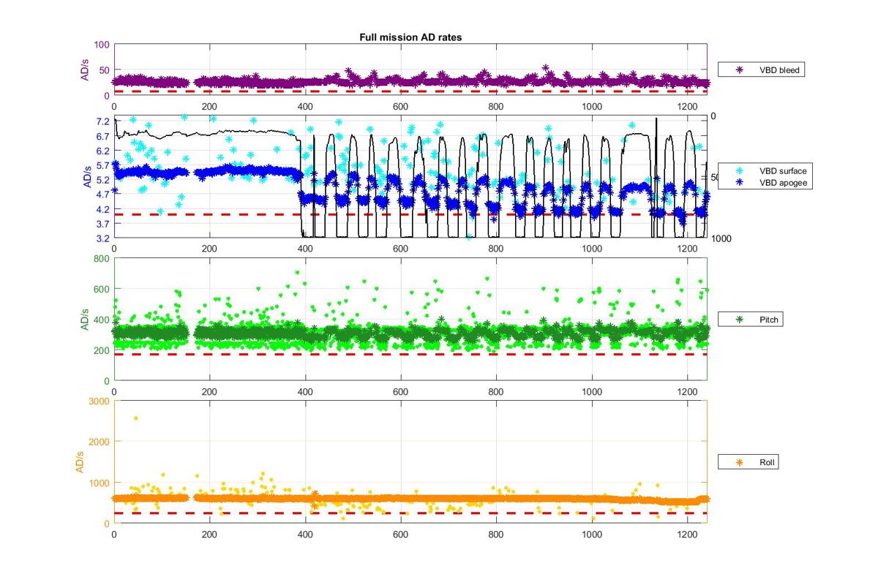Image resolution: width=878 pixels, height=588 pixels.
Task: Select the "VBD surface" legend label
Action: tap(784, 171)
